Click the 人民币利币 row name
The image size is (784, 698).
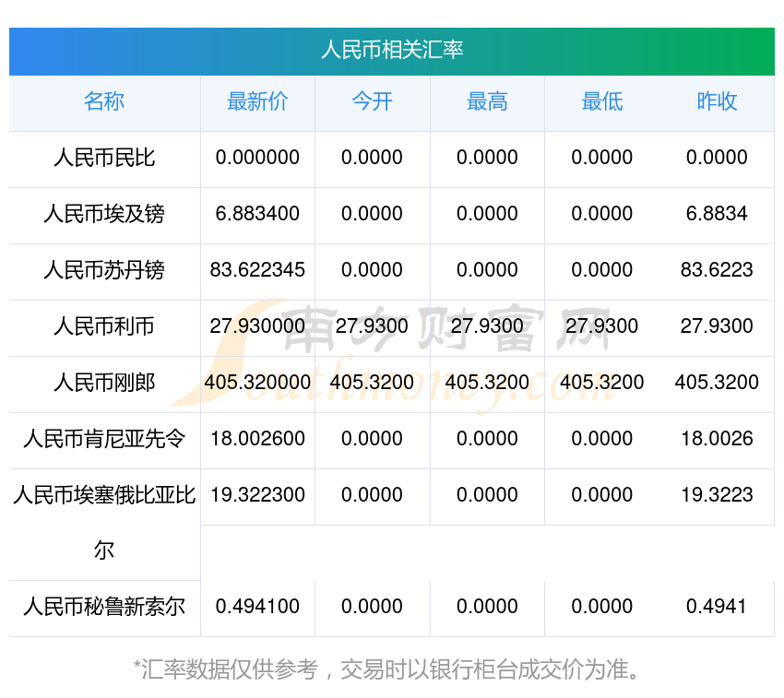(104, 326)
